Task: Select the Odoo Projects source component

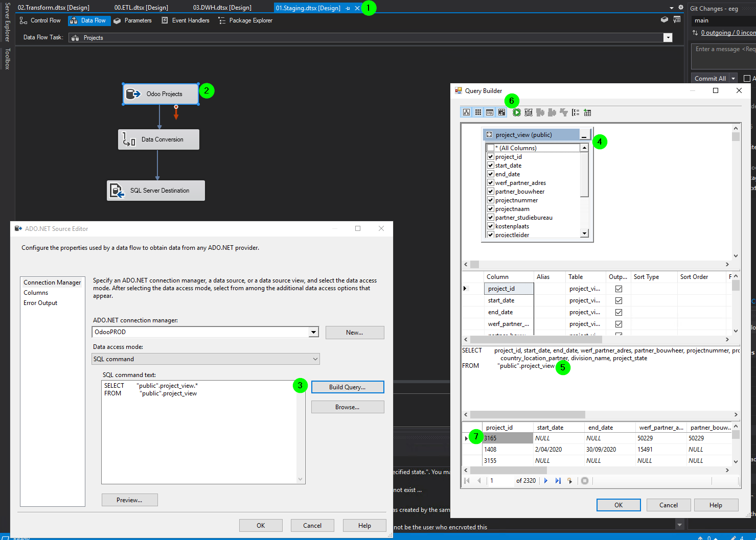Action: click(x=161, y=94)
